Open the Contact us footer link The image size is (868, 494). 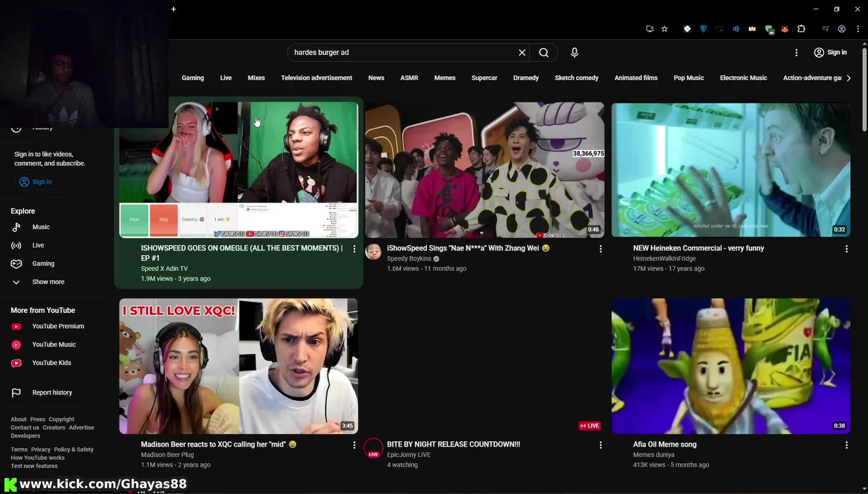25,427
